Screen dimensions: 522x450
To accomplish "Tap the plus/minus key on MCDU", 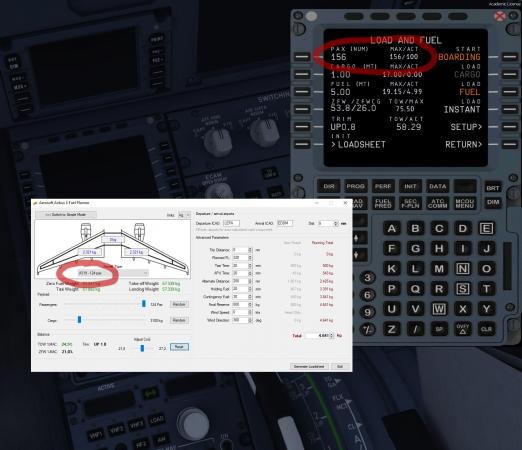I will click(x=367, y=330).
